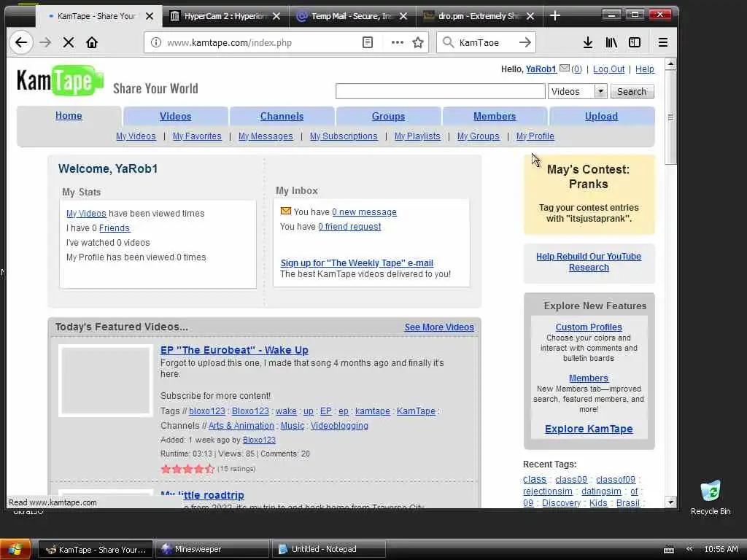Open My Groups link
Screen dimensions: 747x560
pyautogui.click(x=479, y=136)
